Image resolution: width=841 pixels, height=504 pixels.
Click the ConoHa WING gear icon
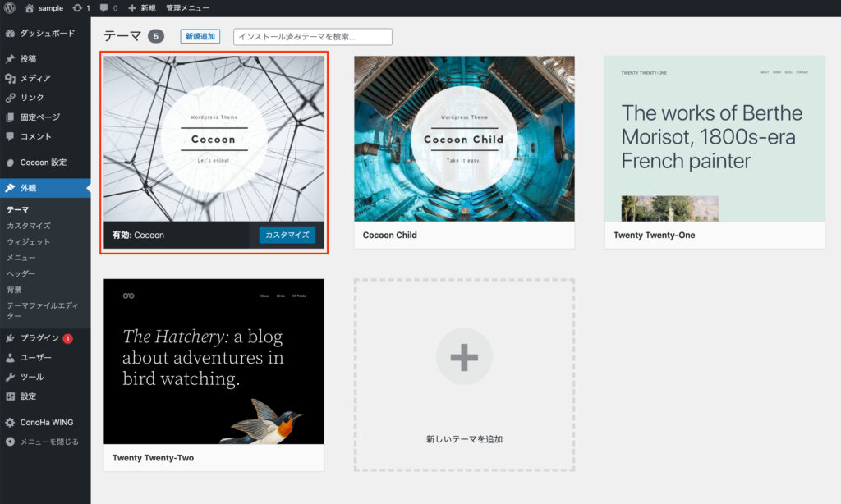pos(10,423)
